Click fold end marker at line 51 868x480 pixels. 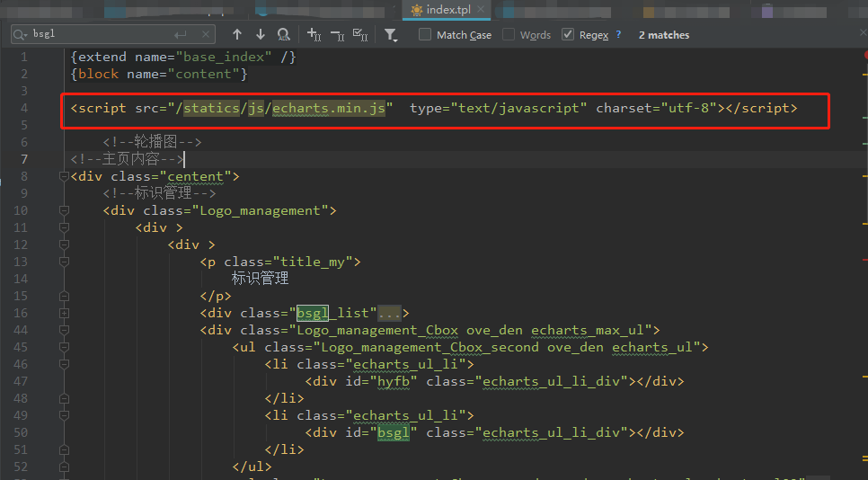[64, 449]
